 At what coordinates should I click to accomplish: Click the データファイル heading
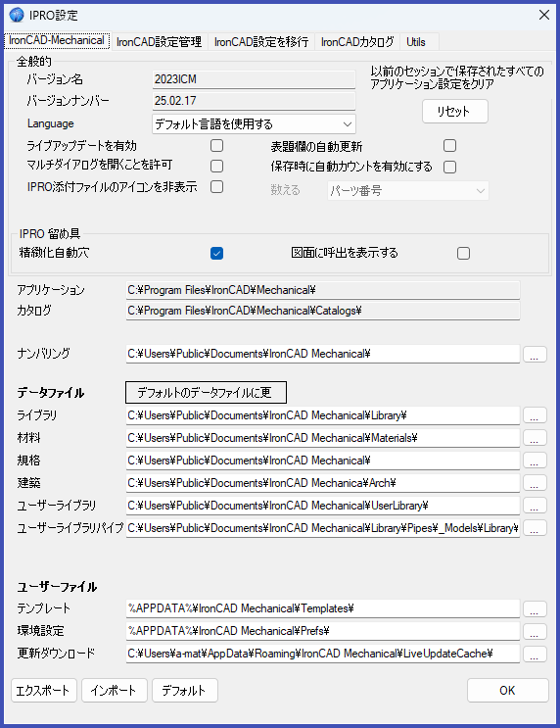coord(51,393)
